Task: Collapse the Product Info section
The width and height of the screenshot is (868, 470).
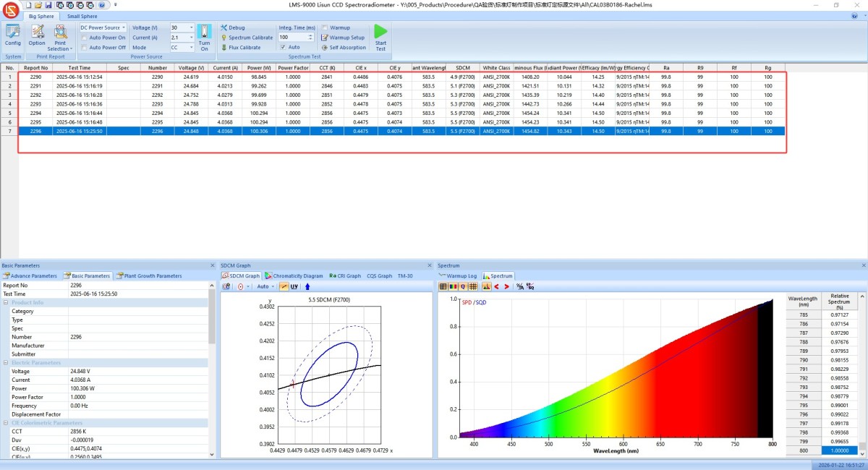Action: [x=7, y=302]
